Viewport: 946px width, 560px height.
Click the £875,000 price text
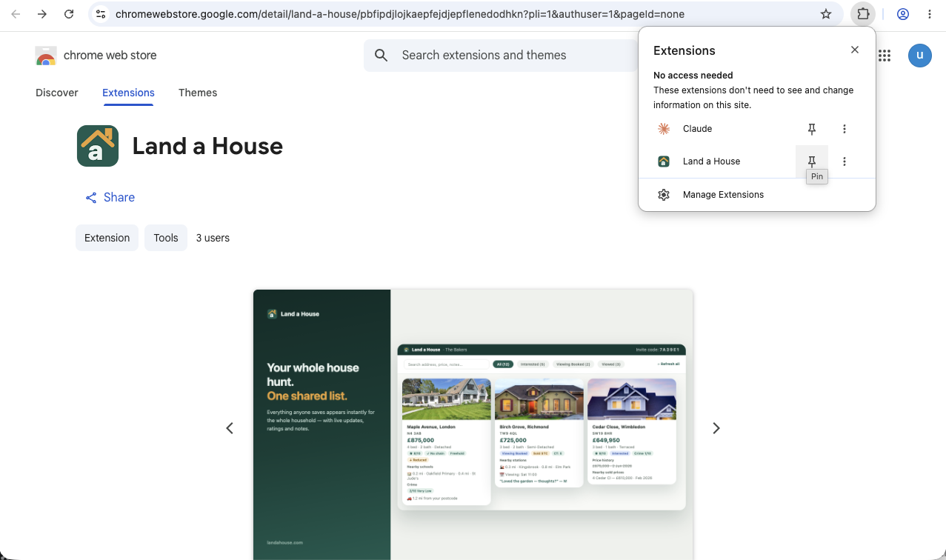tap(421, 440)
